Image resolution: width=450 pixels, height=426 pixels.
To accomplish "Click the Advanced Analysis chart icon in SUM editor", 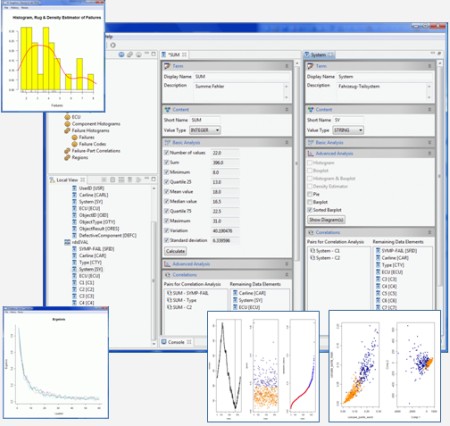I will [167, 264].
